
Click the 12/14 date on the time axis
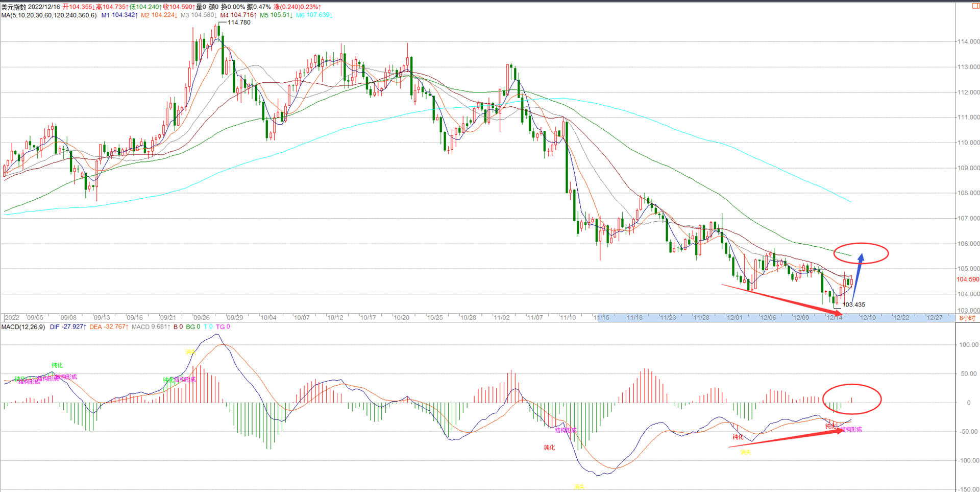pos(834,318)
